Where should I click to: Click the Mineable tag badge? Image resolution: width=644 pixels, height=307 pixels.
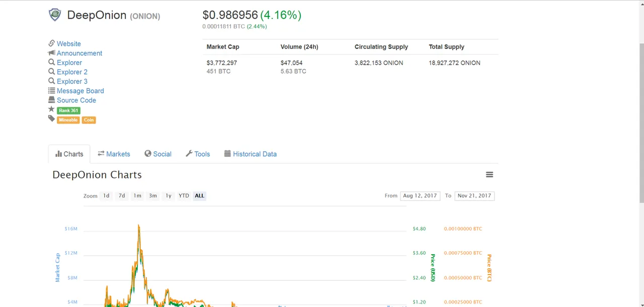click(68, 120)
